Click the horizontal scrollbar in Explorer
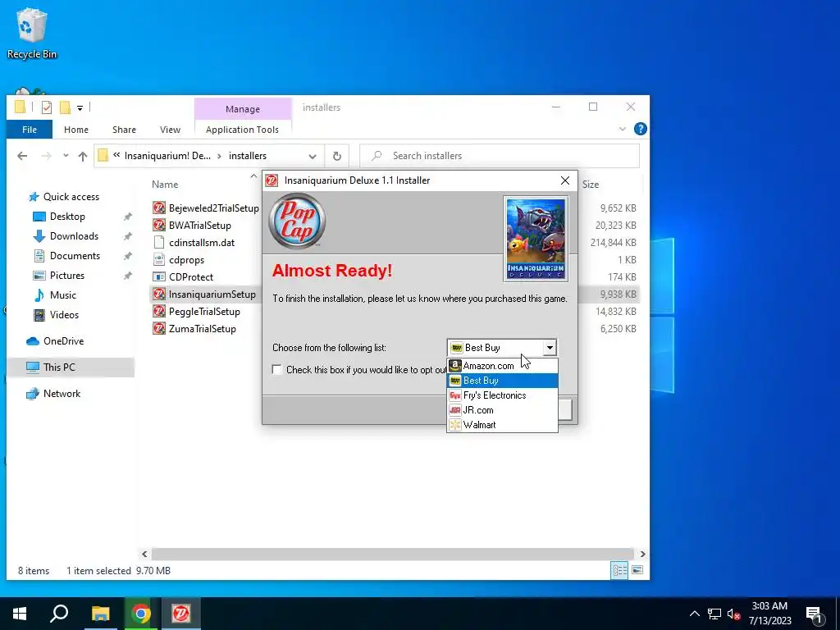Viewport: 840px width, 630px height. [393, 554]
